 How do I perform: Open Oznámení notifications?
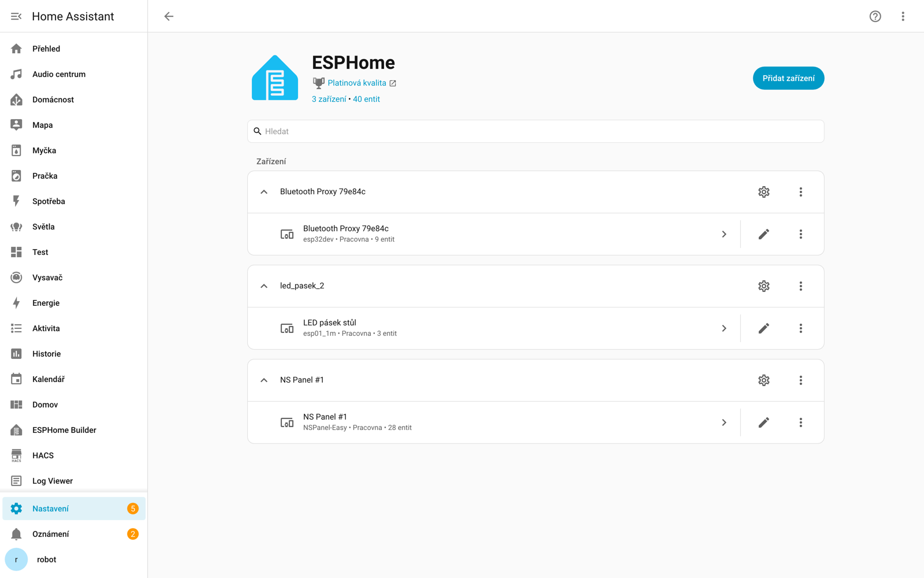tap(74, 534)
